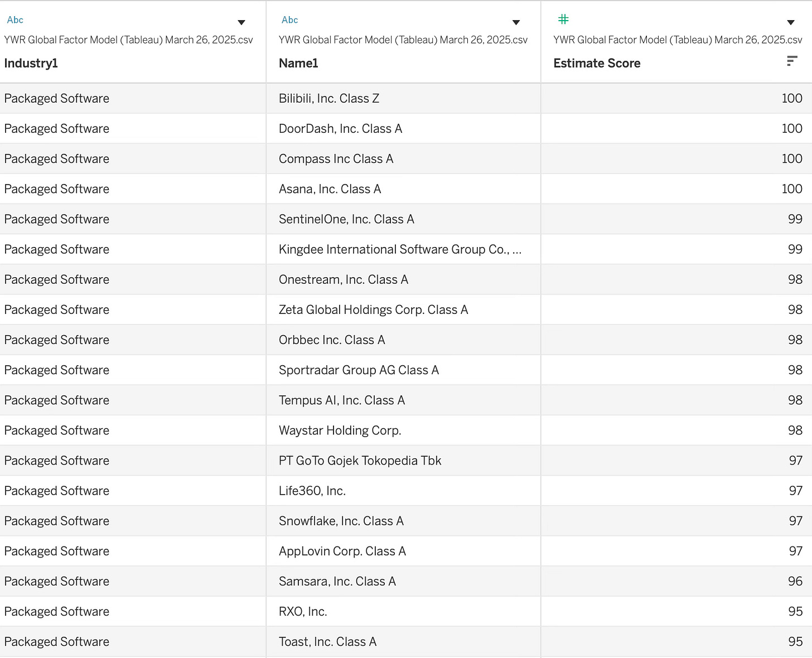
Task: Click the Abc data type icon for Industry1
Action: (x=15, y=20)
